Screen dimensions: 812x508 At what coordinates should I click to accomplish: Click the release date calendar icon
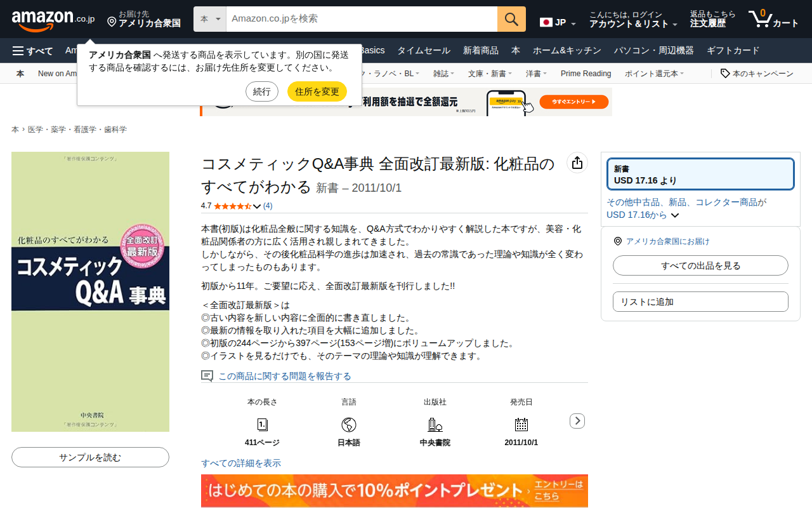click(x=521, y=425)
